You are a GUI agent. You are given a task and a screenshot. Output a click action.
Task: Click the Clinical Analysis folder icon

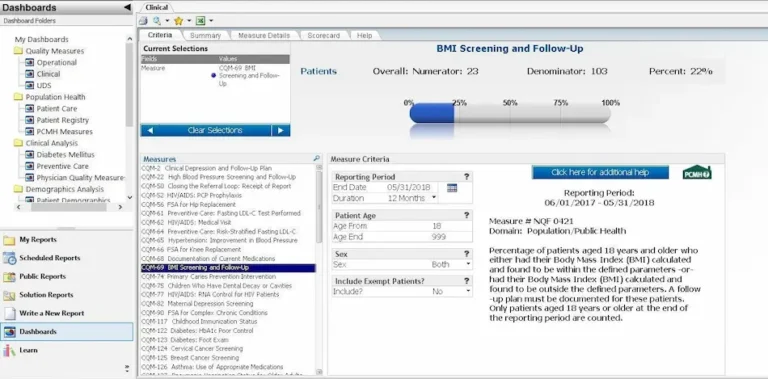[18, 143]
